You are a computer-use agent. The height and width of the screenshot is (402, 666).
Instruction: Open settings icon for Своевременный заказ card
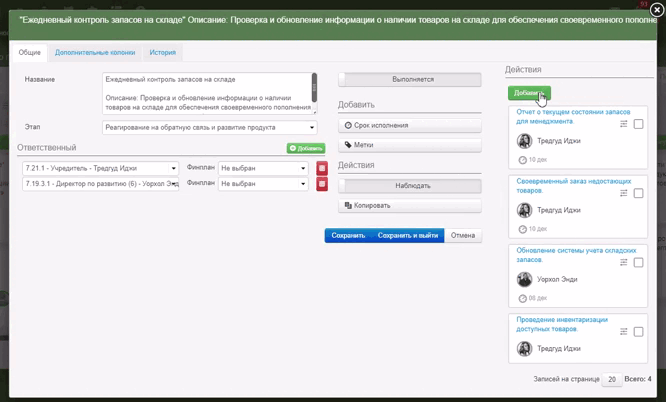coord(624,193)
